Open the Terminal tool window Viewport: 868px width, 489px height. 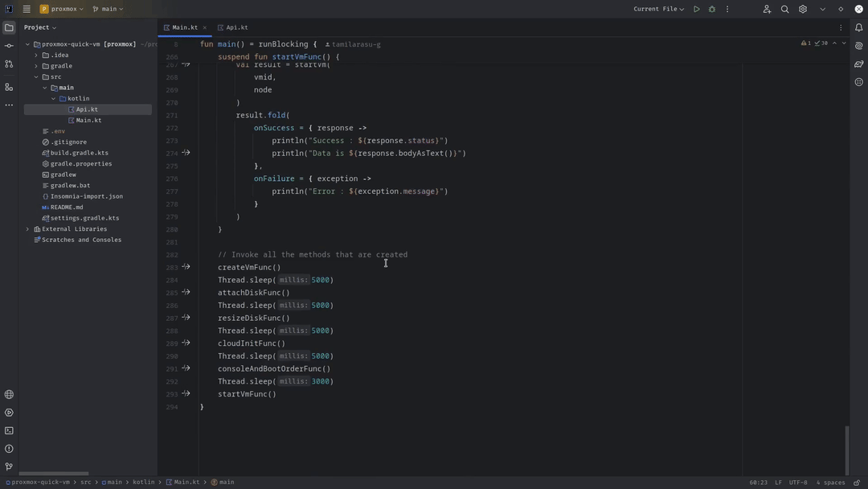[9, 430]
